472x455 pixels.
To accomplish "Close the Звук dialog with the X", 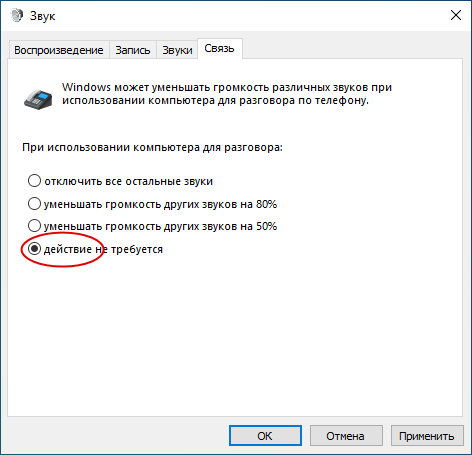I will (456, 15).
